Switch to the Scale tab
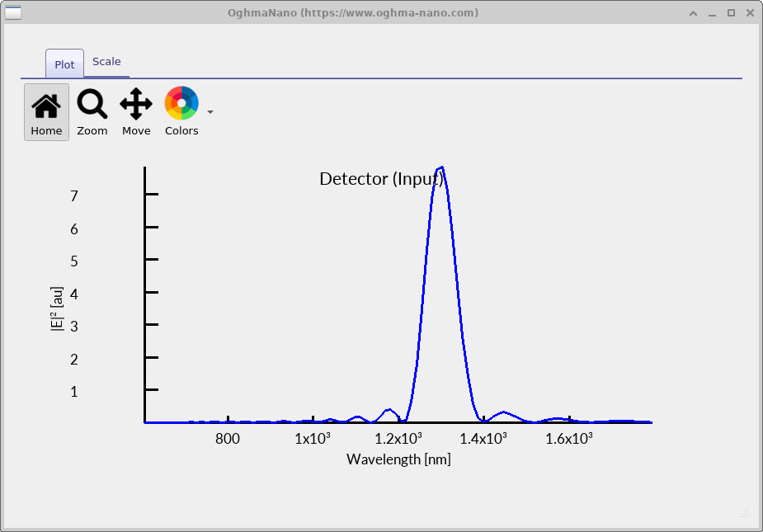Viewport: 763px width, 532px height. 106,61
